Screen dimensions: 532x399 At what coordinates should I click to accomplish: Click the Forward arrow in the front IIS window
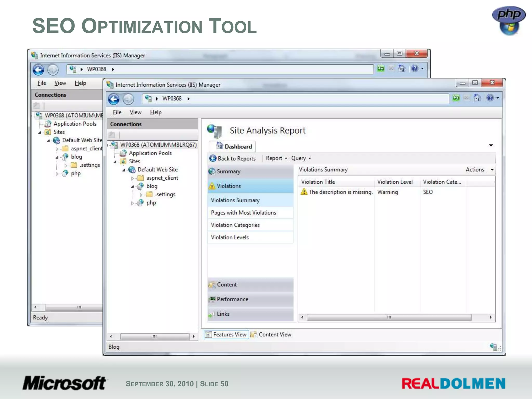[128, 99]
